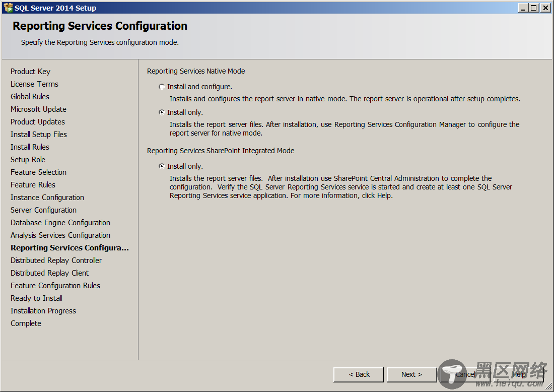Click the page title 'Reporting Services Configuration'
The height and width of the screenshot is (392, 554).
[x=100, y=26]
